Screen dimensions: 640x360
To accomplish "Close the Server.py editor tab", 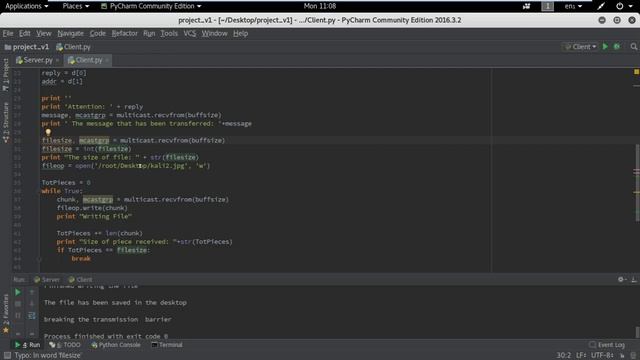I will [57, 60].
